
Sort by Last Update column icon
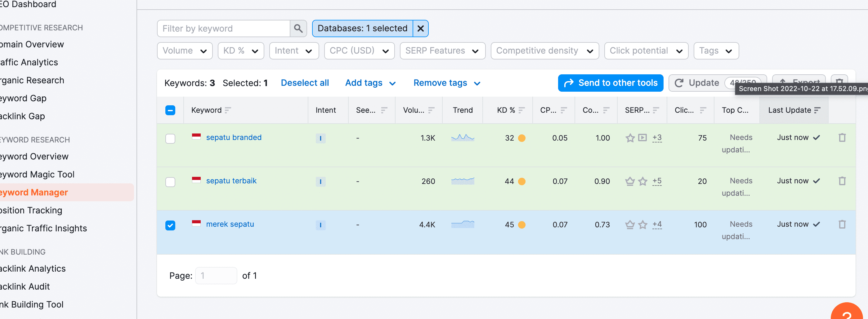click(817, 110)
